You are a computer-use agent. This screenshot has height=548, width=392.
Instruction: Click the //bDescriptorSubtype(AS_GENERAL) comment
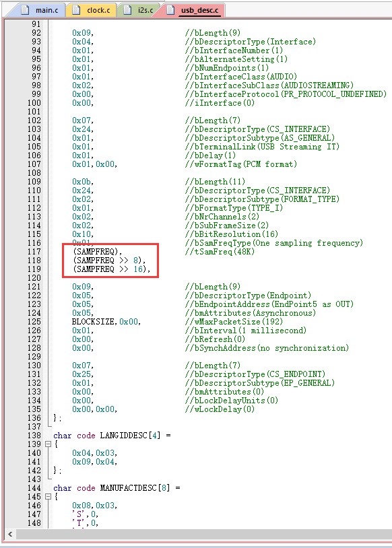click(259, 138)
